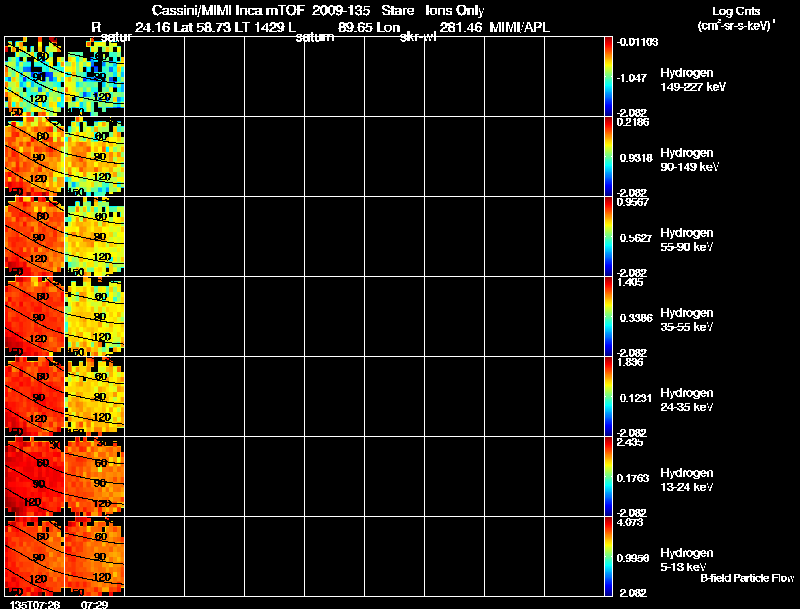Select the Hydrogen 55-90 keV image at 07:29
Viewport: 800px width, 609px height.
[95, 236]
